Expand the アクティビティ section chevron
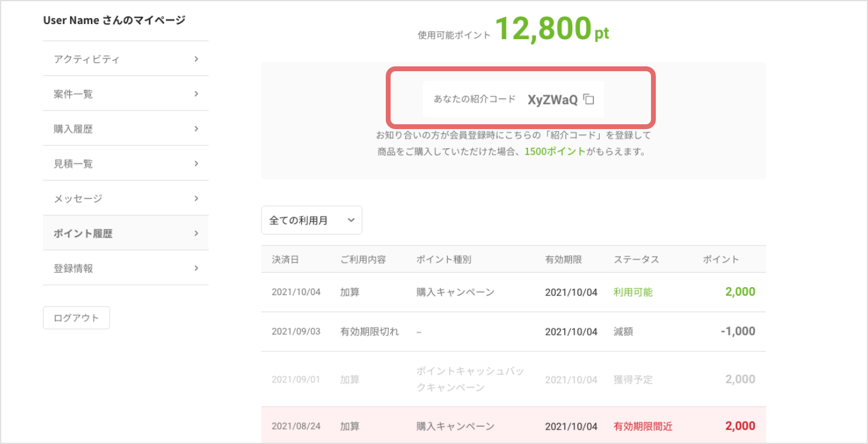This screenshot has width=868, height=444. tap(196, 59)
